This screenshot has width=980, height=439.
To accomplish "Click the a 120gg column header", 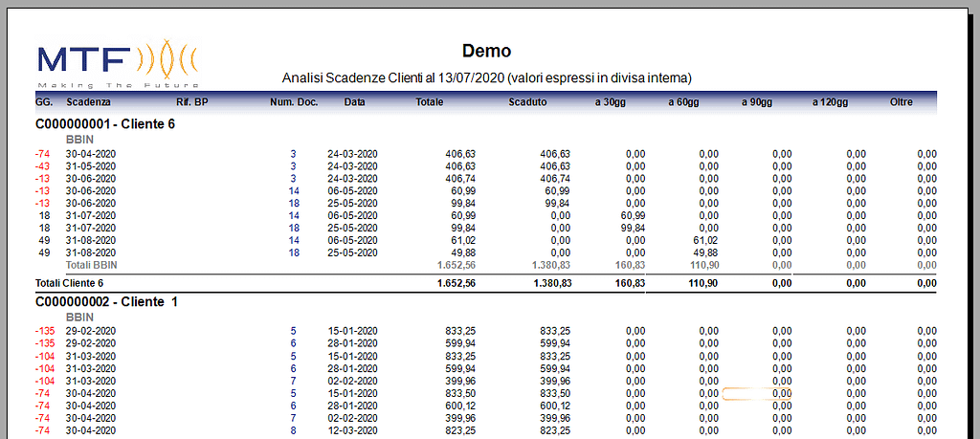I will (x=830, y=101).
